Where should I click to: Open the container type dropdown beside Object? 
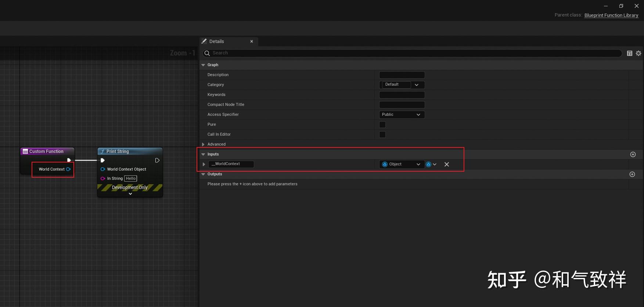click(431, 164)
